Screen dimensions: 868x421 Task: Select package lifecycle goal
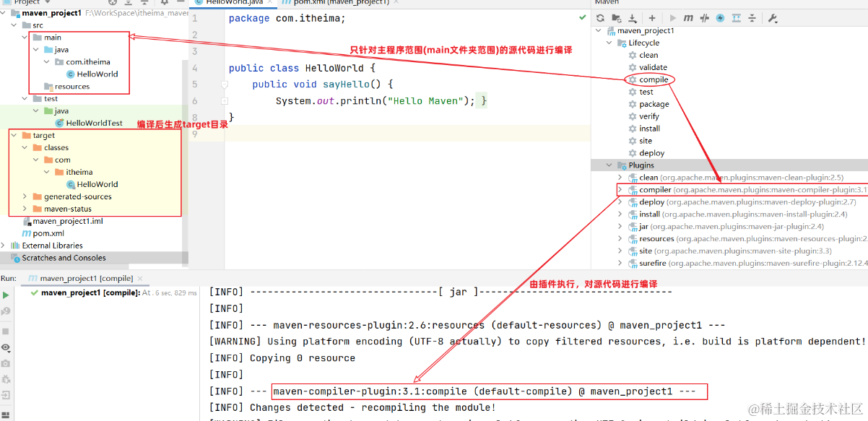[648, 105]
